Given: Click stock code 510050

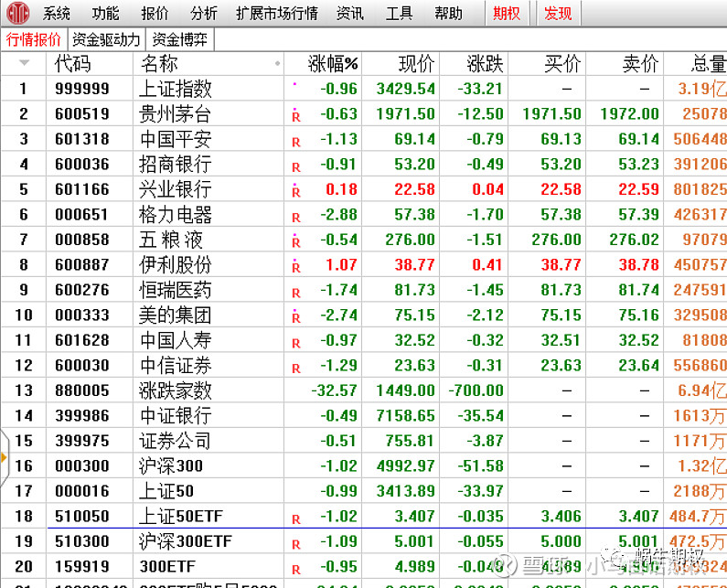Looking at the screenshot, I should [82, 516].
